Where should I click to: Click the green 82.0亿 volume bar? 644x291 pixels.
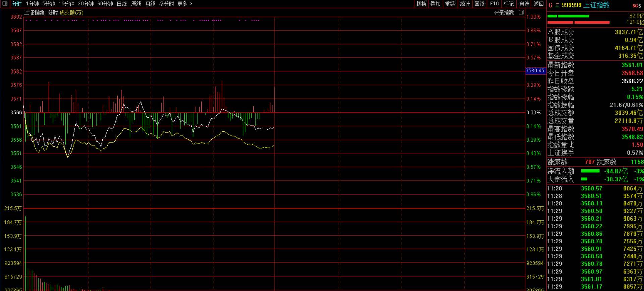click(x=568, y=16)
